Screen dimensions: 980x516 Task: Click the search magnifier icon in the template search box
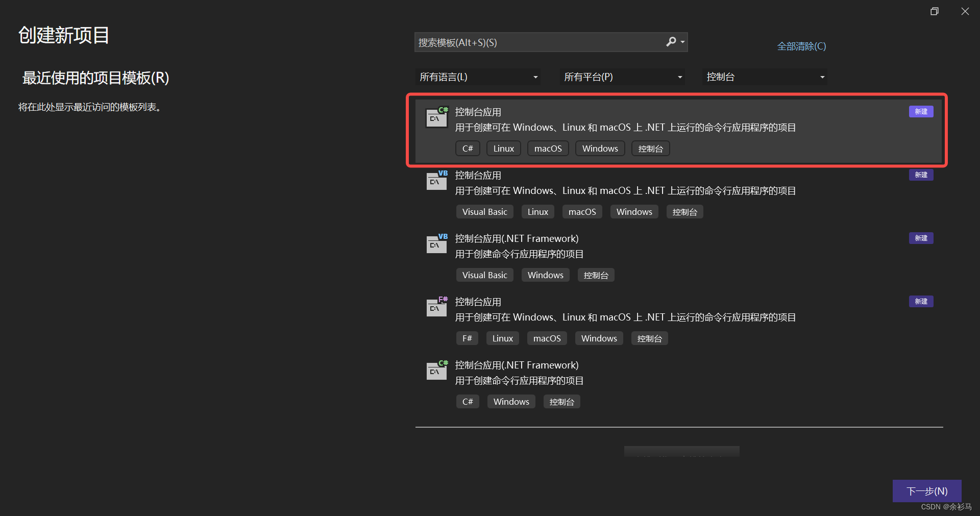(x=671, y=42)
